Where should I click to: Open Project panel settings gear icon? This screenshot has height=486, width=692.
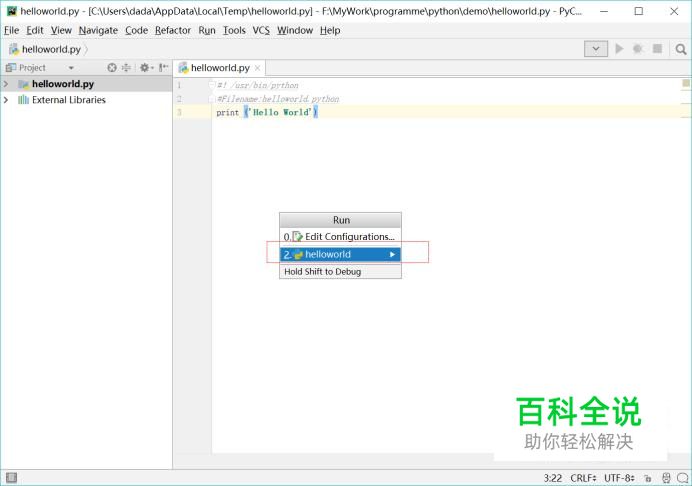tap(146, 68)
